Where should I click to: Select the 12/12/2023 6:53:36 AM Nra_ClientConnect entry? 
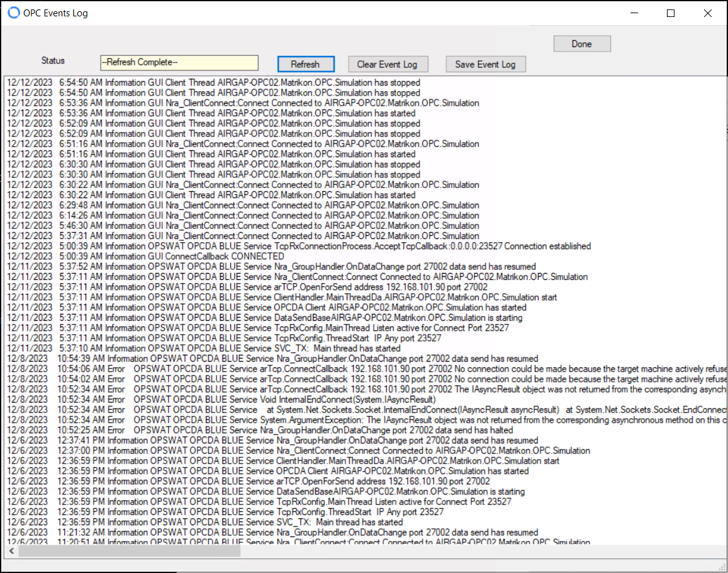(244, 103)
